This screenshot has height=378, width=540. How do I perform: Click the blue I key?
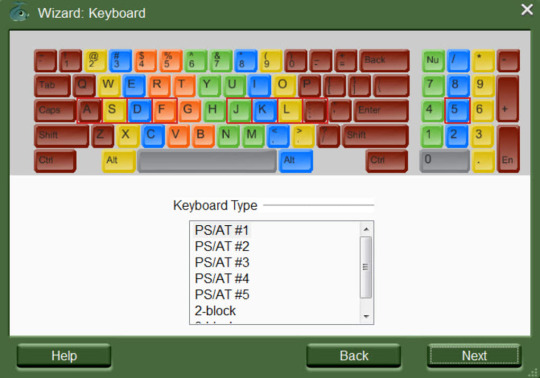(x=259, y=85)
